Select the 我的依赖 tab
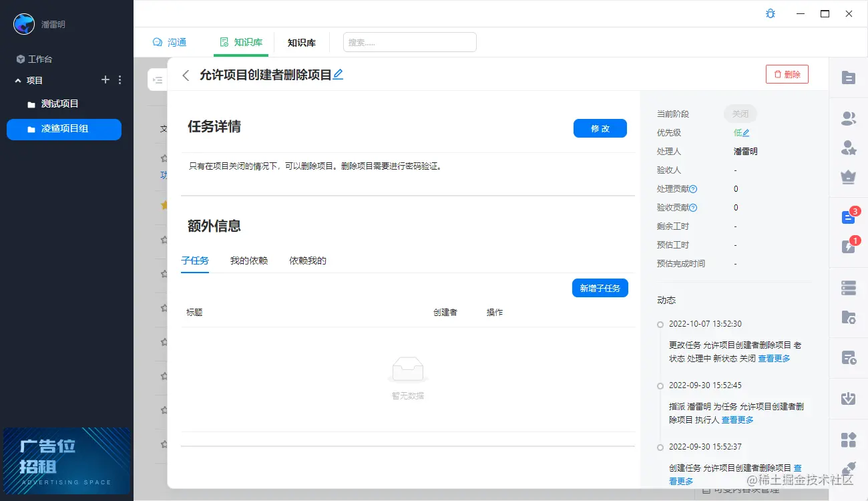Image resolution: width=868 pixels, height=501 pixels. tap(249, 261)
